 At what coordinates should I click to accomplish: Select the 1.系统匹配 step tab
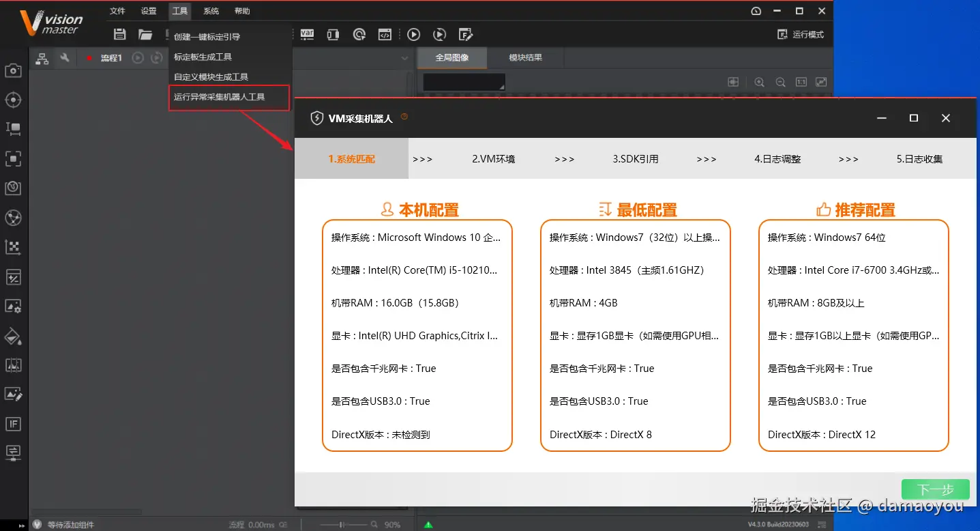pyautogui.click(x=351, y=158)
